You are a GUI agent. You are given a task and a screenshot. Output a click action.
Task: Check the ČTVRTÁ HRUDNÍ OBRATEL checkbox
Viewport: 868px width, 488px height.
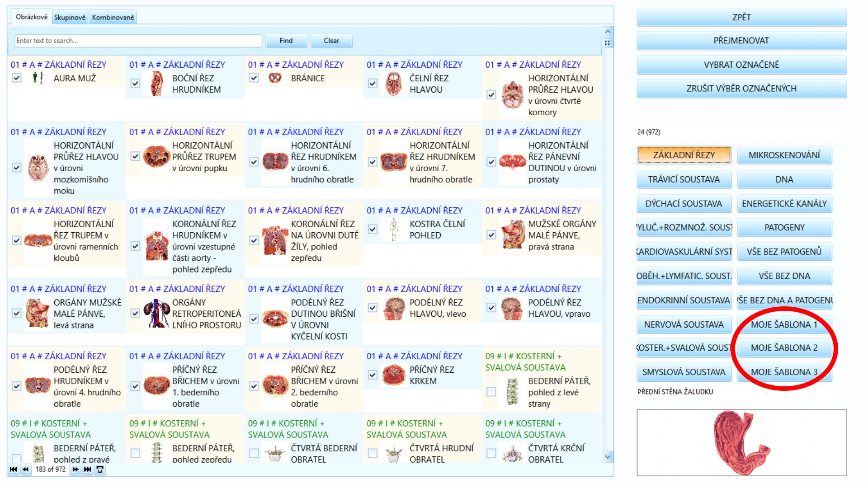point(373,453)
